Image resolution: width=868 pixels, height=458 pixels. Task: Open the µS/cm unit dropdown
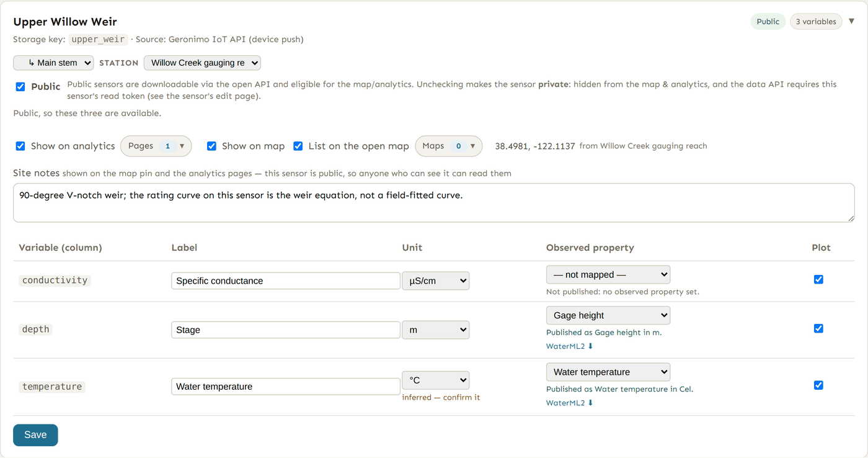(436, 281)
